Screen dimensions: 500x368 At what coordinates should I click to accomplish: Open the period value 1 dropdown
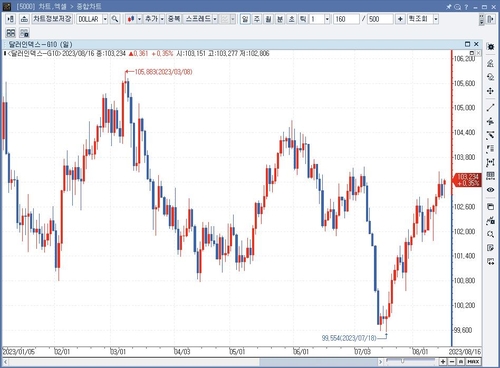[327, 19]
